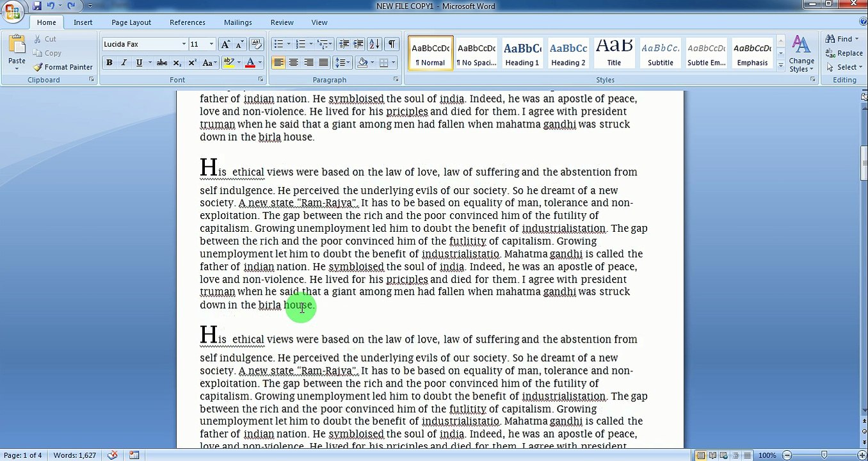Open Clipboard pane launcher
The width and height of the screenshot is (868, 461).
click(92, 79)
